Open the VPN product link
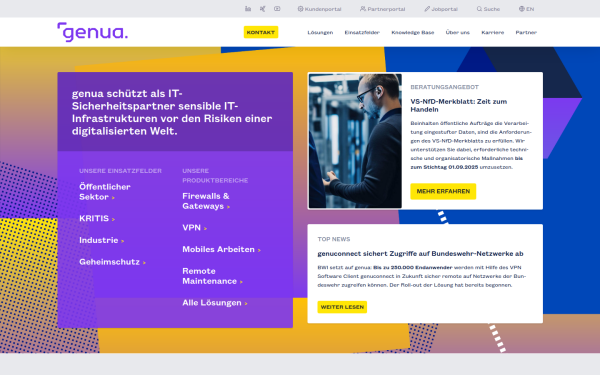This screenshot has height=375, width=600. coord(194,228)
